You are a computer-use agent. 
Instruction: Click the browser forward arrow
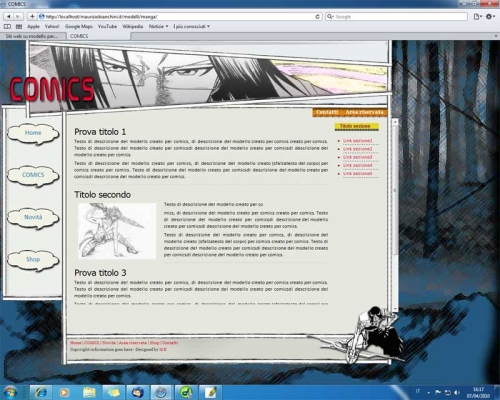(x=18, y=16)
